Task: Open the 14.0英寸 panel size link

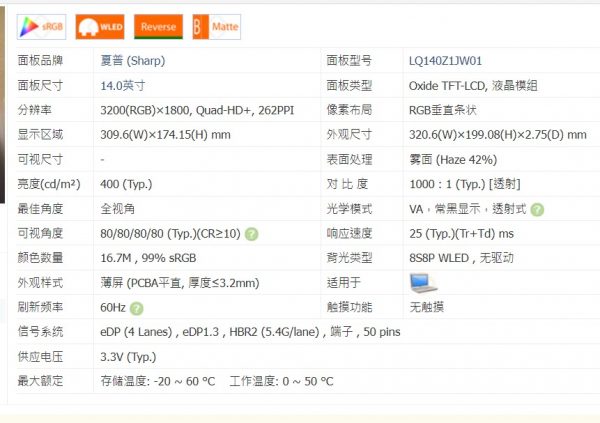Action: (123, 86)
